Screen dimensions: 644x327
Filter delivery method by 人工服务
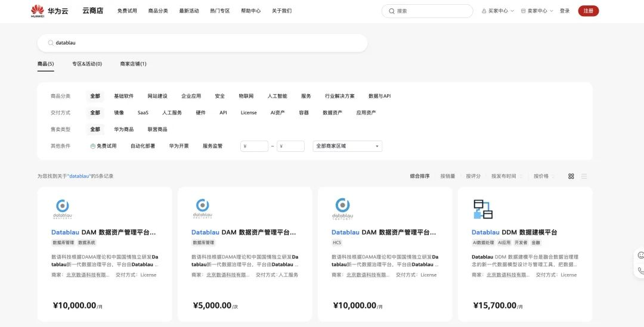pyautogui.click(x=172, y=113)
